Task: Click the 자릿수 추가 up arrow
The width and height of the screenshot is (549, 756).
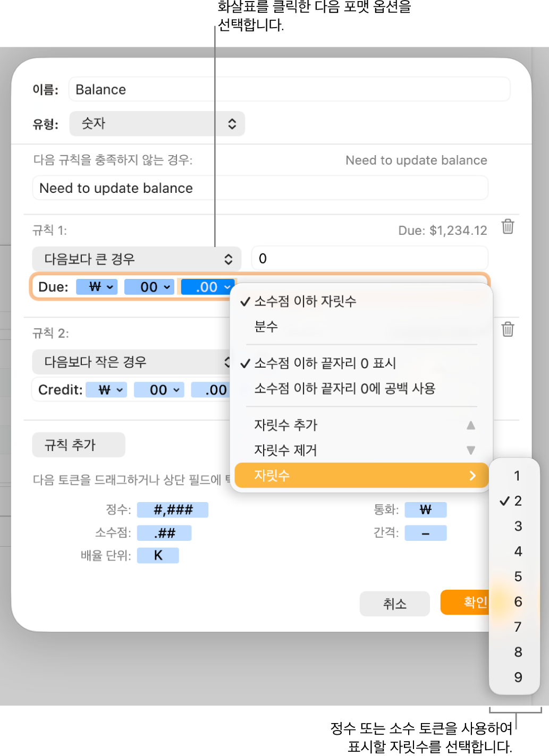Action: click(x=470, y=425)
